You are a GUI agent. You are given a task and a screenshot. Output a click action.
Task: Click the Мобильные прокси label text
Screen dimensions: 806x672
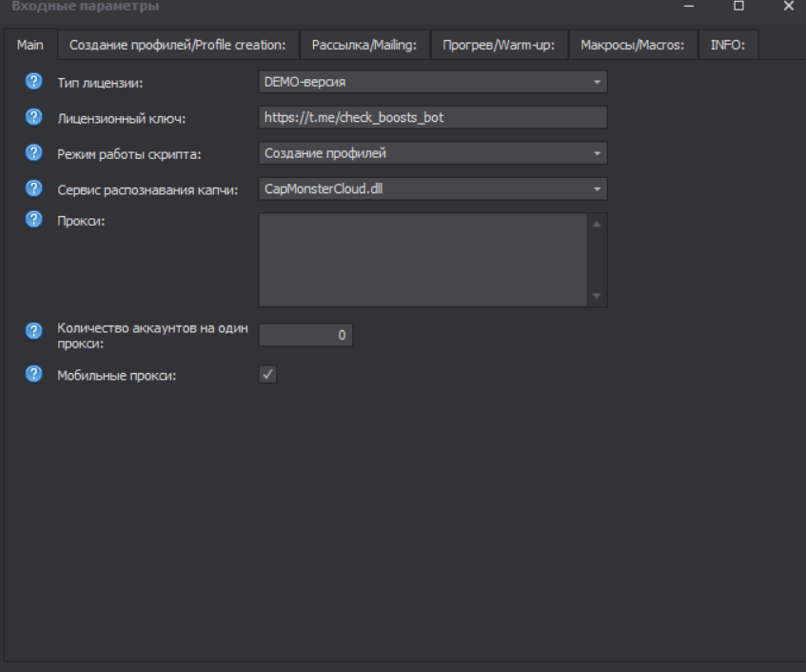tap(117, 376)
